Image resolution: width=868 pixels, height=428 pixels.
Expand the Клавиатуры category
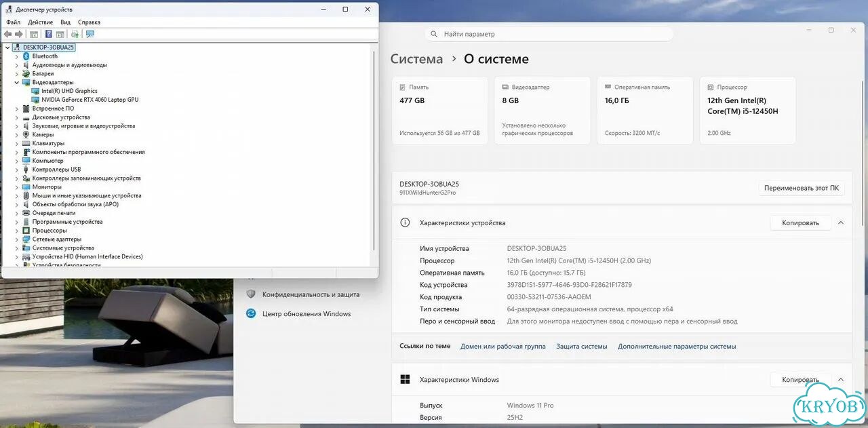pyautogui.click(x=17, y=143)
